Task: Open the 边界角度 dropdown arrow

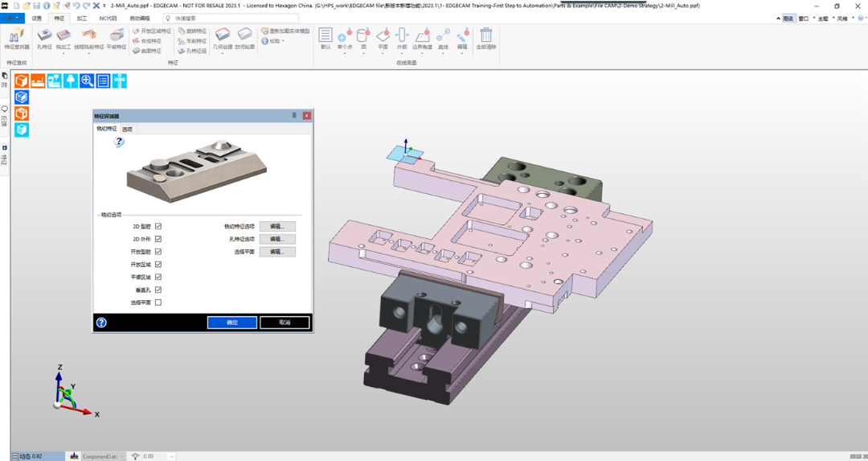Action: coord(422,54)
